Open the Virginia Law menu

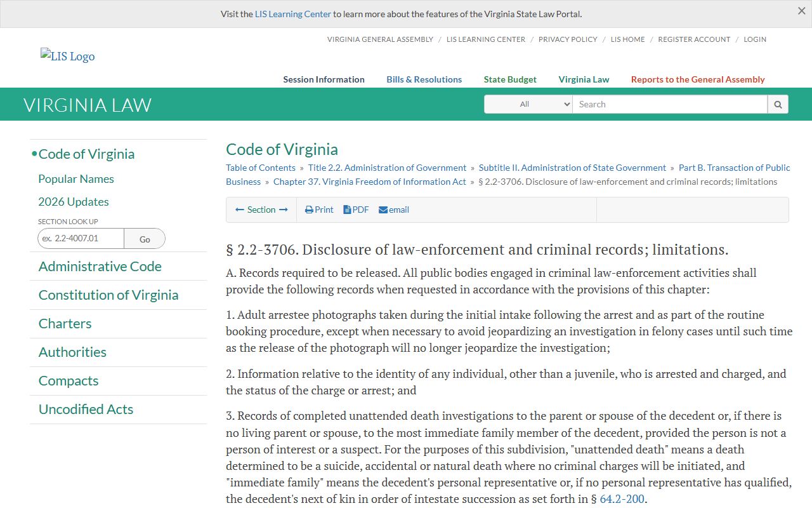(x=584, y=79)
